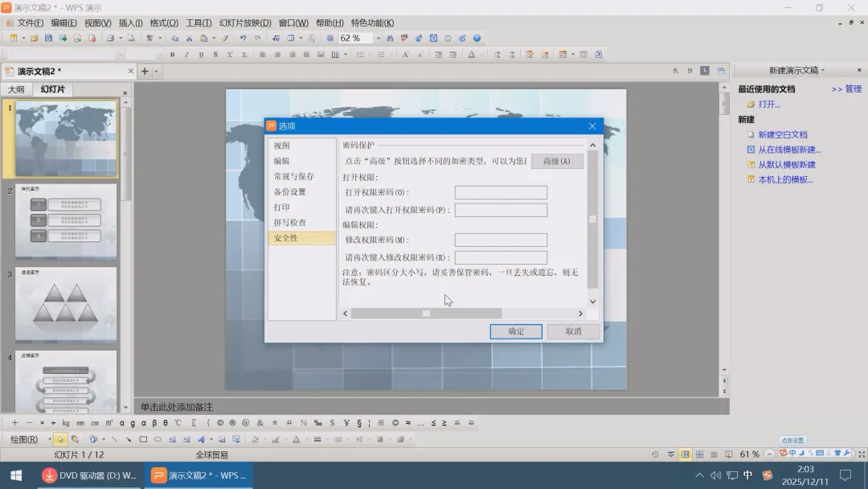Click DVD 驱动器 taskbar item

coord(90,475)
